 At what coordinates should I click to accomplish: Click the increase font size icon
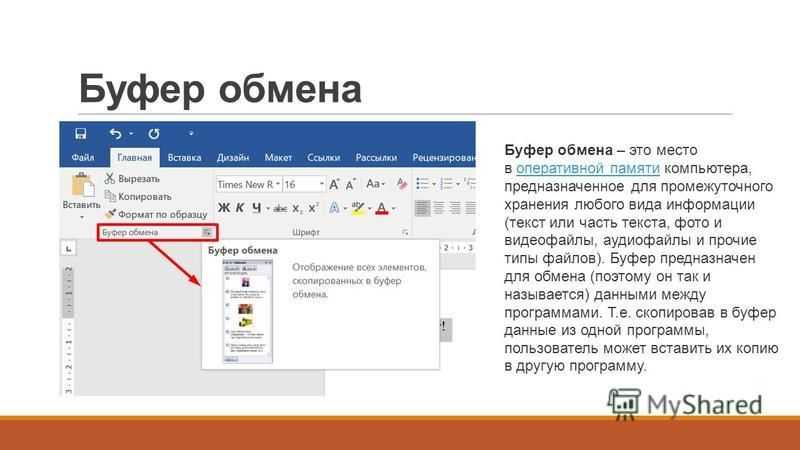[x=334, y=184]
